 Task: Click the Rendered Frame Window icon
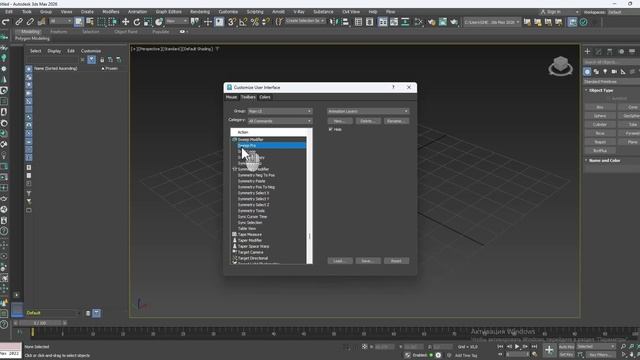442,22
